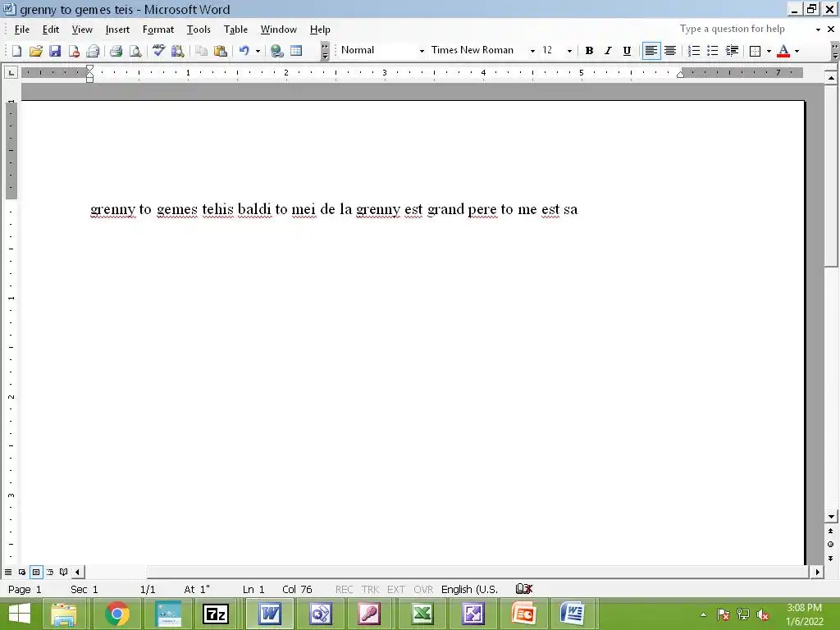The image size is (840, 630).
Task: Print the document with the printer icon
Action: coord(116,51)
